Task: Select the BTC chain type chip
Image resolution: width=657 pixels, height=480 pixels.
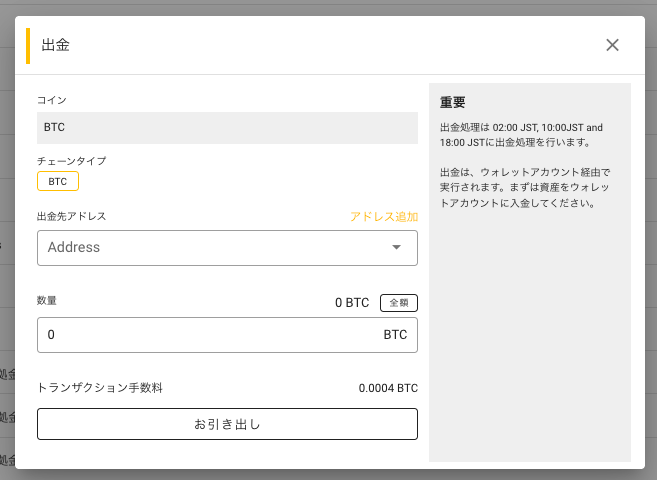Action: point(58,181)
